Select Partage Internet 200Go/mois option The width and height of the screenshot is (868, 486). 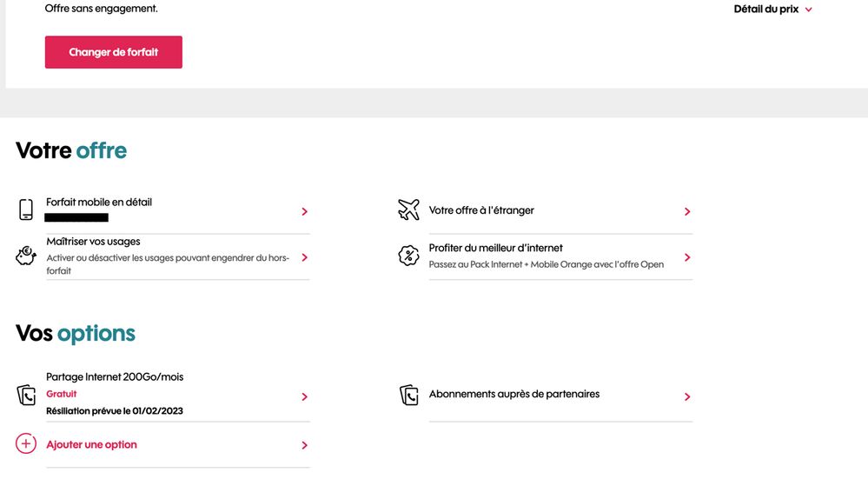115,377
